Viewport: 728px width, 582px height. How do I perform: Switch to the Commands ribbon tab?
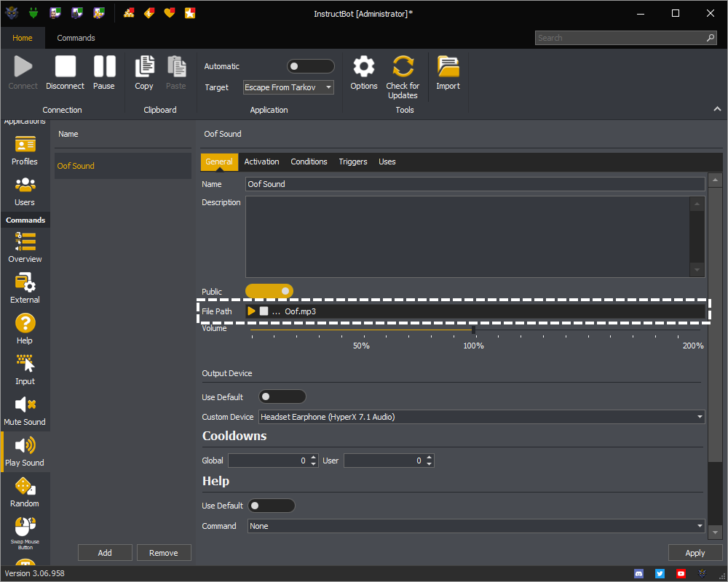point(76,38)
